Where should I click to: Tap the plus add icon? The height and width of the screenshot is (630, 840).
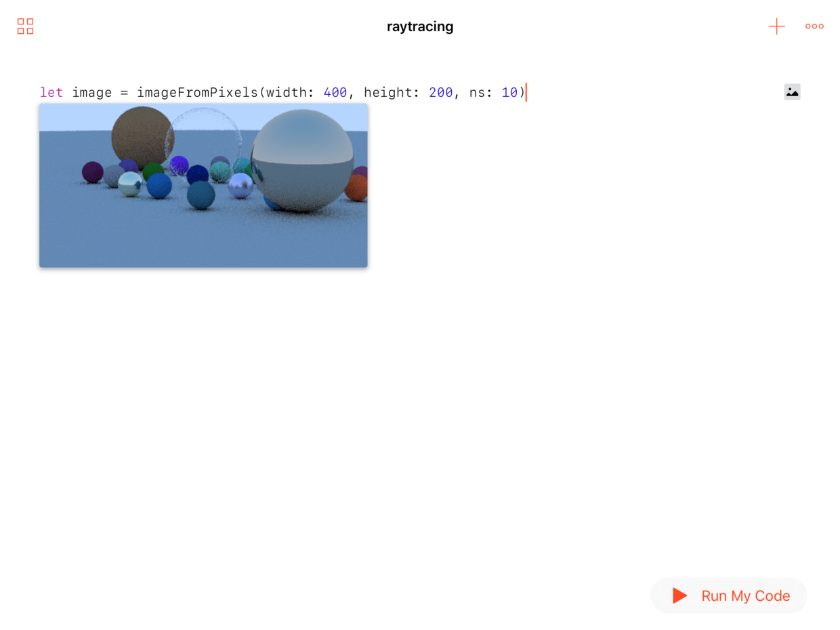tap(776, 26)
